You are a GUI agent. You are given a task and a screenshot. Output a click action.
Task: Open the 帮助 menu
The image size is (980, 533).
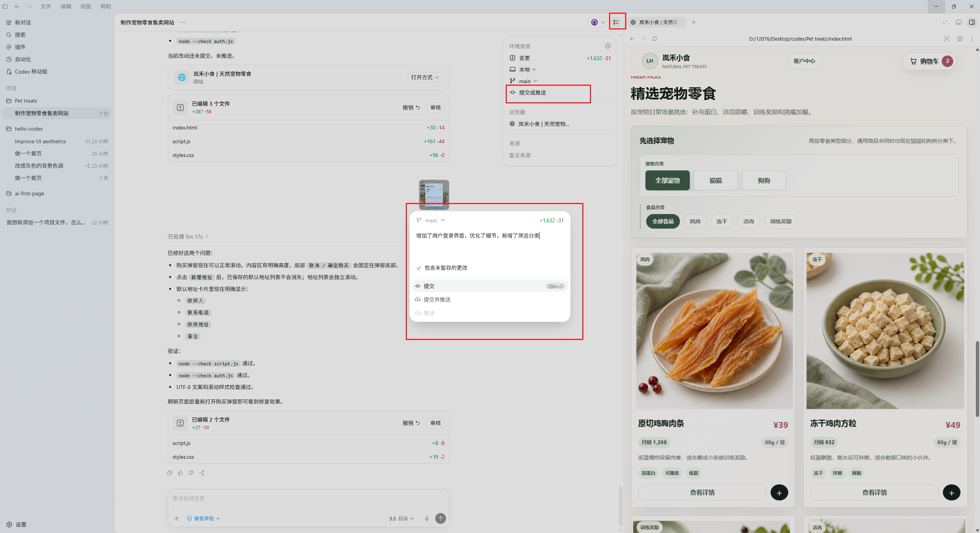pos(106,7)
